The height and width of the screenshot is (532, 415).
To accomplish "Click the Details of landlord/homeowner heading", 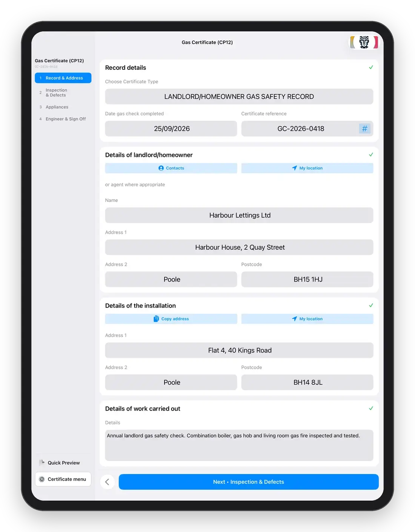I will point(149,155).
